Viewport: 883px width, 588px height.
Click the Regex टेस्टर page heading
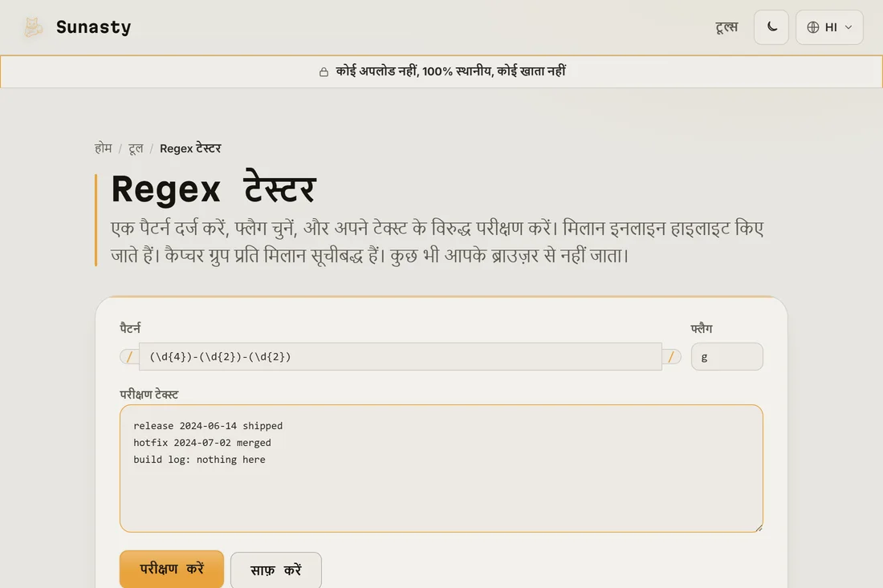pos(214,189)
